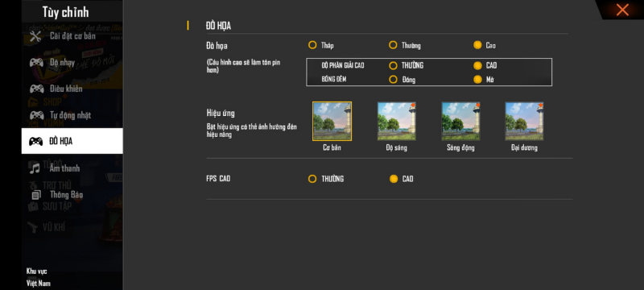Select Thường graphics quality
644x290 pixels.
393,45
